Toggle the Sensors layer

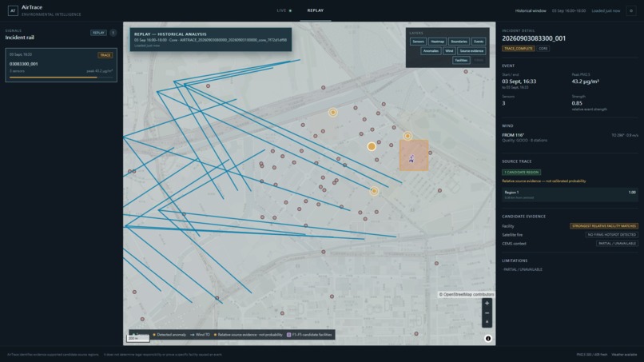(418, 42)
